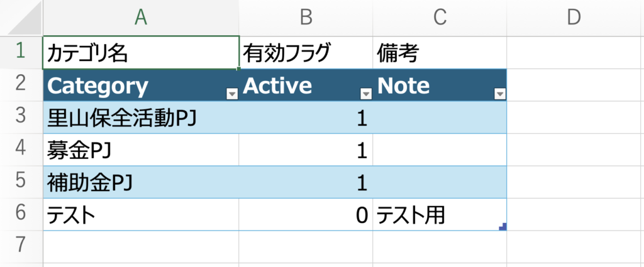Select column D header
Viewport: 644px width, 267px height.
pos(574,18)
